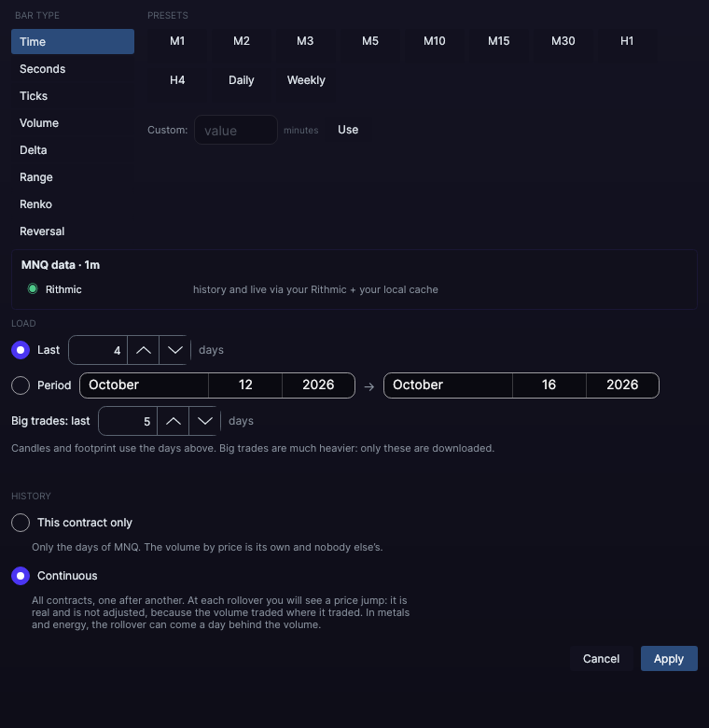This screenshot has width=709, height=728.
Task: Click the Period end day 16
Action: (549, 385)
